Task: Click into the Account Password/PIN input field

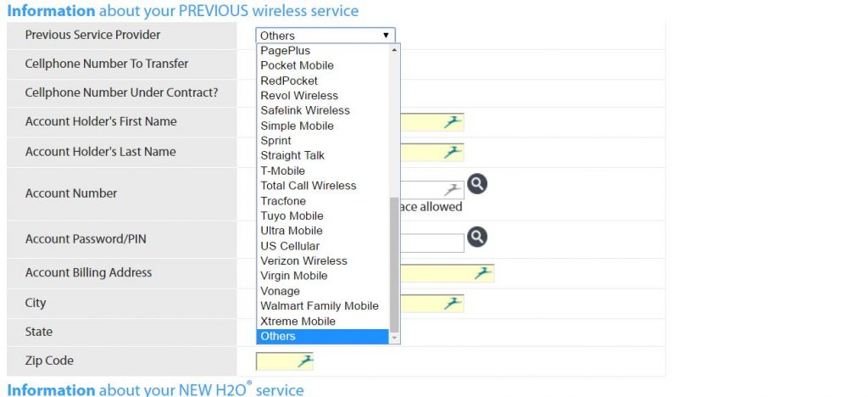Action: [x=431, y=243]
